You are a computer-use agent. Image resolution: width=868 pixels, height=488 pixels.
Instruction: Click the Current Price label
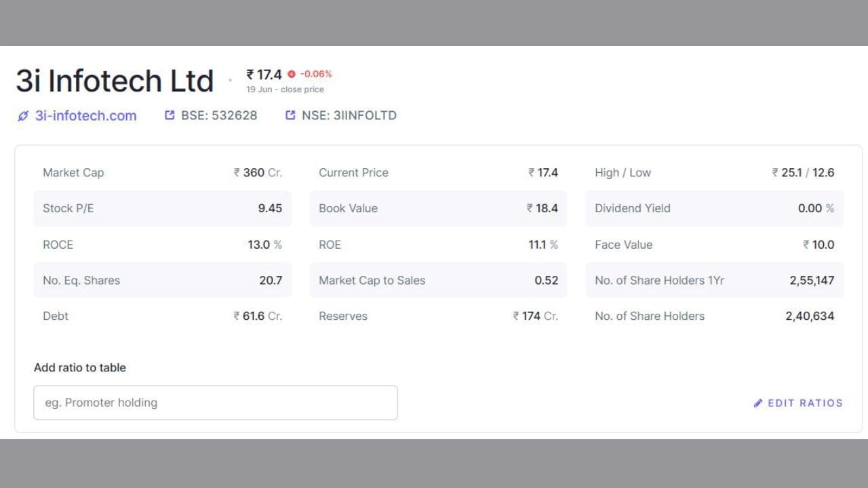[x=353, y=173]
